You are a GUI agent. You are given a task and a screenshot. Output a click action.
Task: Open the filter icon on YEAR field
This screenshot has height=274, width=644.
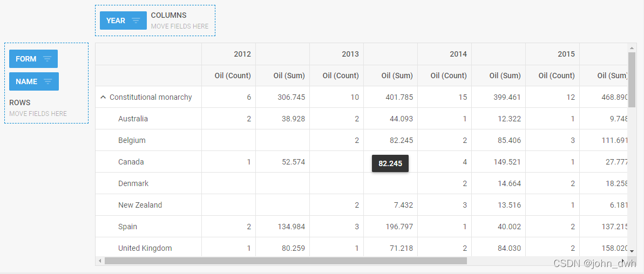(x=136, y=20)
